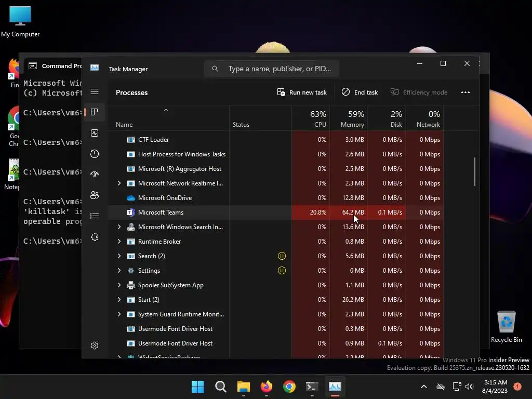This screenshot has width=532, height=399.
Task: Click the notification bell badge in taskbar
Action: click(x=517, y=387)
